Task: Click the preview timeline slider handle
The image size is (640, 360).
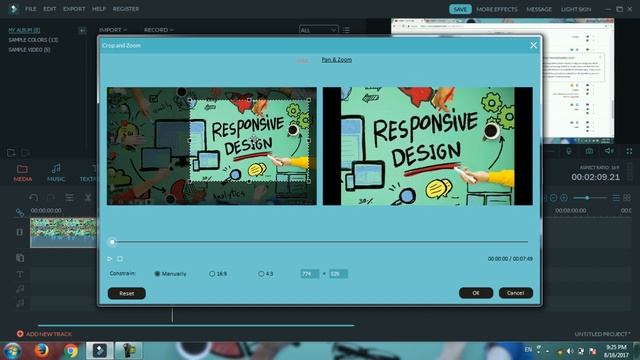Action: pos(112,242)
